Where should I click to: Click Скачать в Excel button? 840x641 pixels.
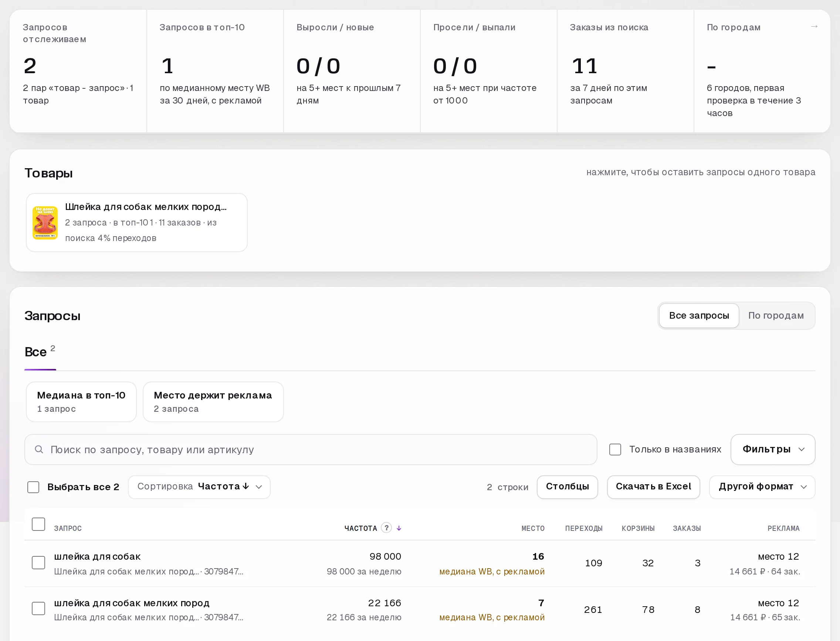coord(653,487)
